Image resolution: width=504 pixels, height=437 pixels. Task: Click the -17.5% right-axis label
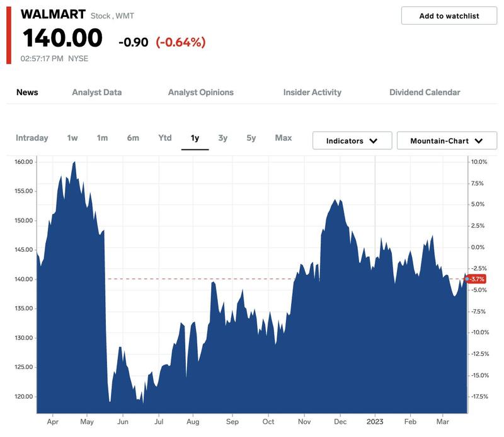point(480,397)
